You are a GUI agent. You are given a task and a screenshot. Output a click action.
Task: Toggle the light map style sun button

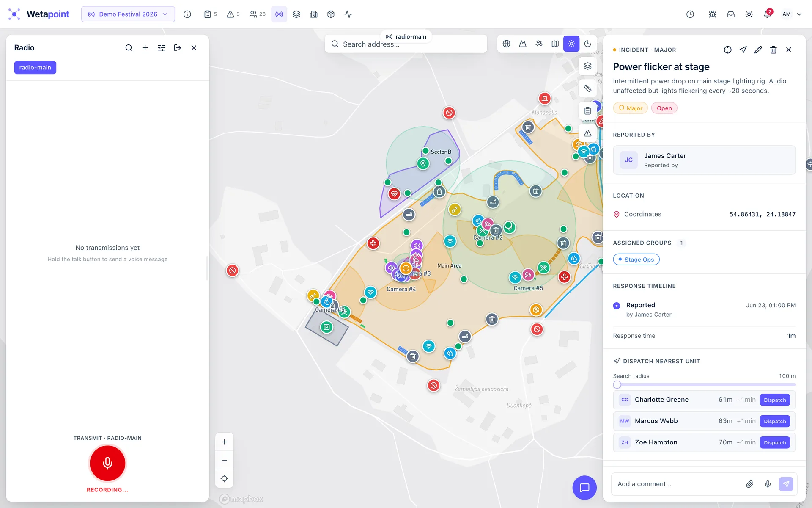(571, 44)
